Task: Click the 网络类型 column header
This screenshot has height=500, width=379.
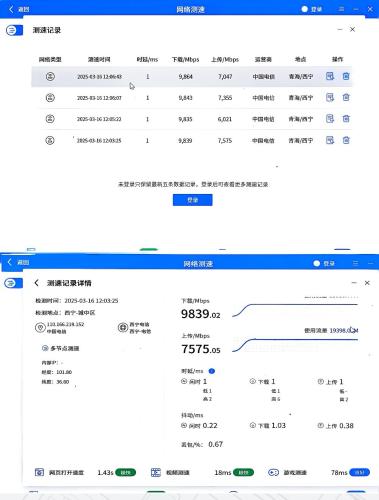Action: tap(50, 60)
